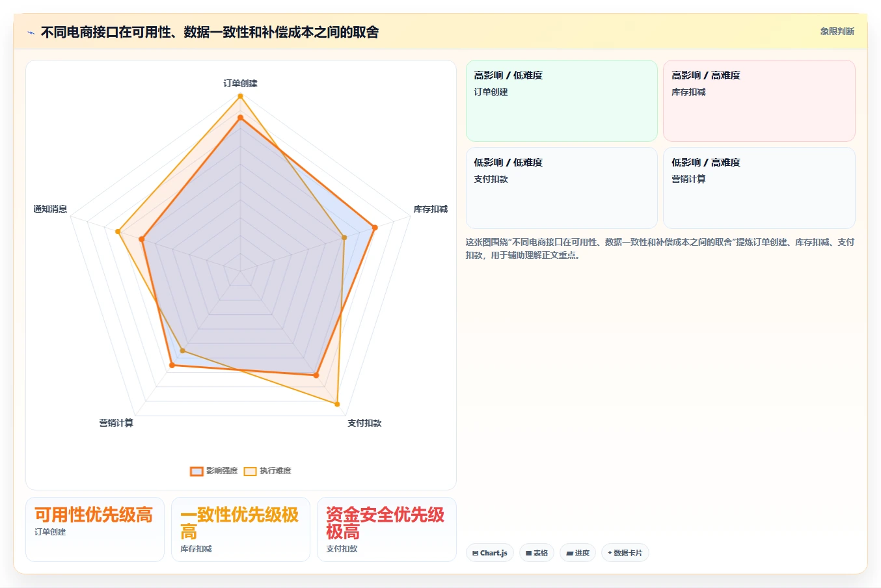Toggle the 影响强度 legend swatch
This screenshot has height=588, width=881.
click(x=197, y=471)
